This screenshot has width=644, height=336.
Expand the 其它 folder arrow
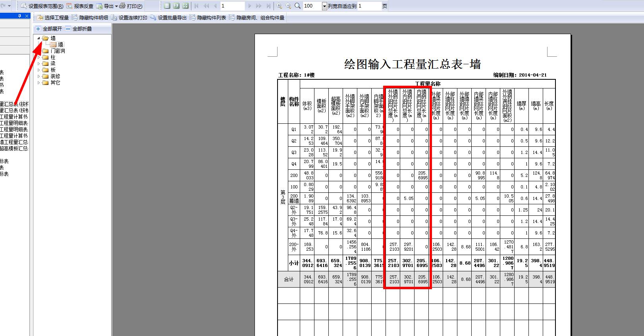pos(39,83)
